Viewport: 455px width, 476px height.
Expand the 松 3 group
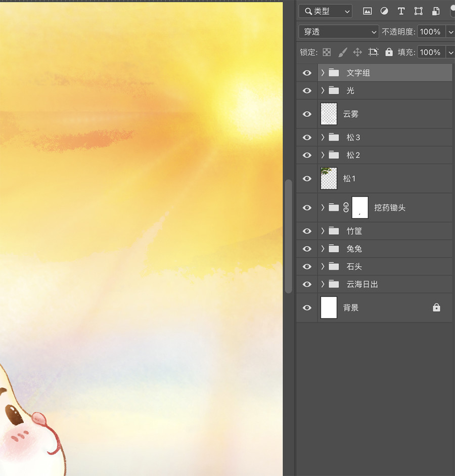click(x=323, y=138)
